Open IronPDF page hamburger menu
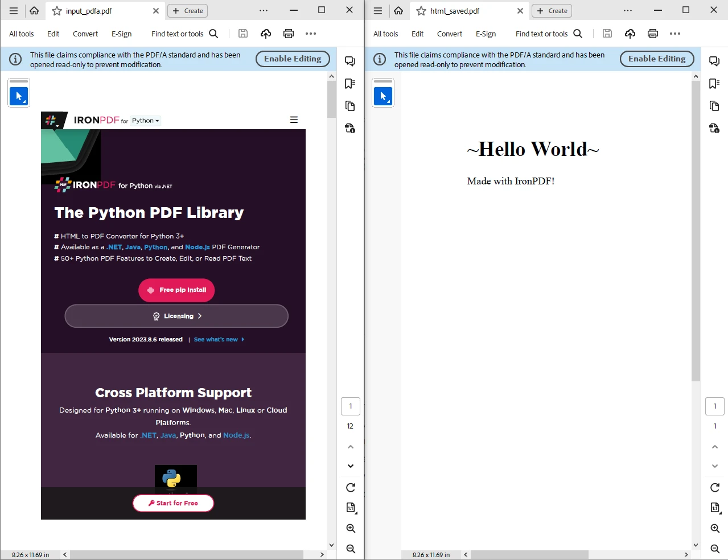The height and width of the screenshot is (560, 728). 294,120
